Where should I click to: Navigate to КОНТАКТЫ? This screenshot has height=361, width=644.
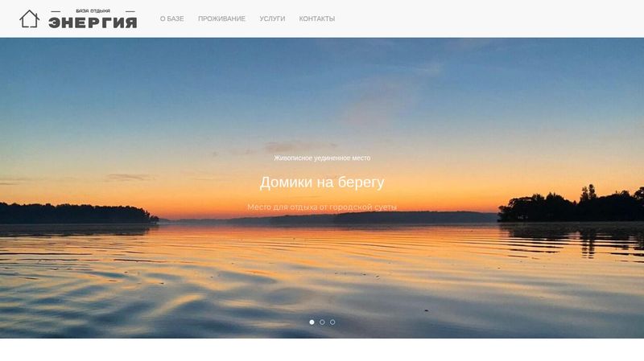(x=316, y=18)
